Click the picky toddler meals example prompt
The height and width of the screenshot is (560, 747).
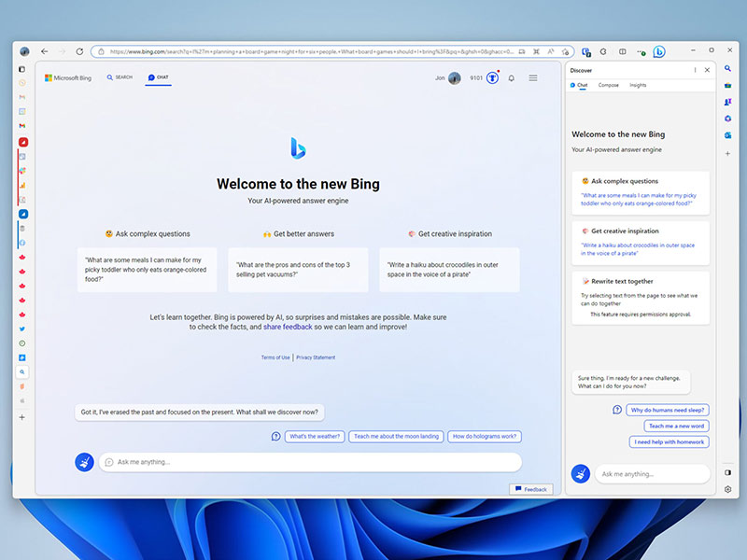coord(147,270)
